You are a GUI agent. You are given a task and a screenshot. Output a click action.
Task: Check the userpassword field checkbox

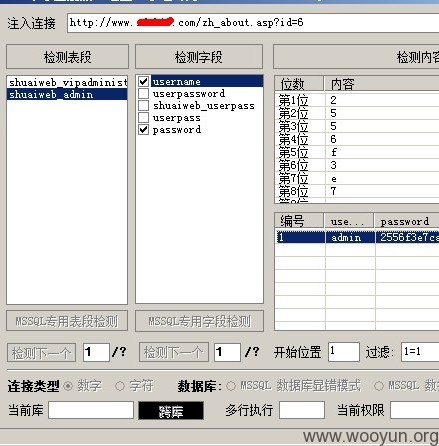[143, 93]
